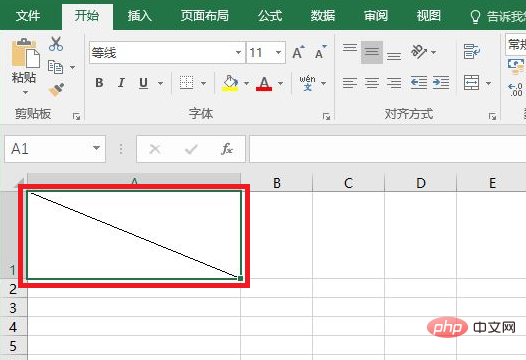Click the wén phonetic guide icon
The image size is (526, 360).
(x=307, y=83)
